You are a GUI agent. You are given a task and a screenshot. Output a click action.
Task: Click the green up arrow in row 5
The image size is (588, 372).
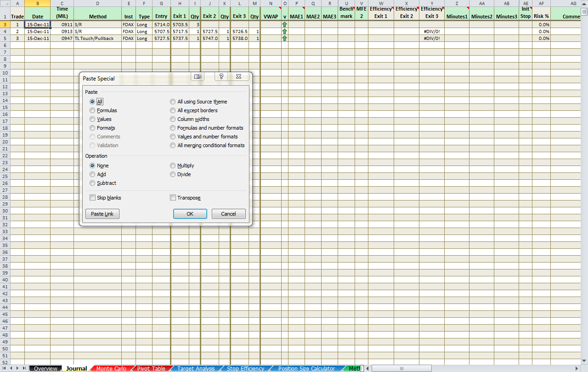285,38
